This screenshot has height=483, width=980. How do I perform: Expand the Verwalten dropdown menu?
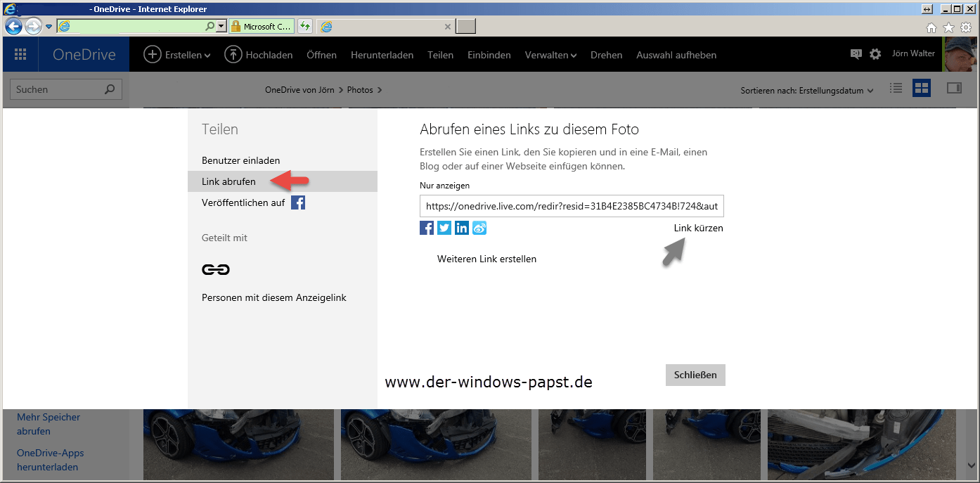click(x=550, y=55)
